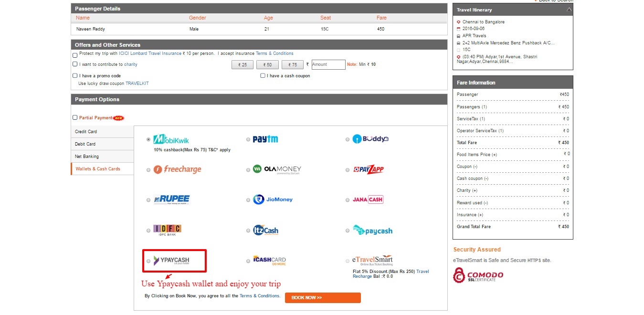
Task: Click the YPayCash wallet logo
Action: (x=171, y=261)
